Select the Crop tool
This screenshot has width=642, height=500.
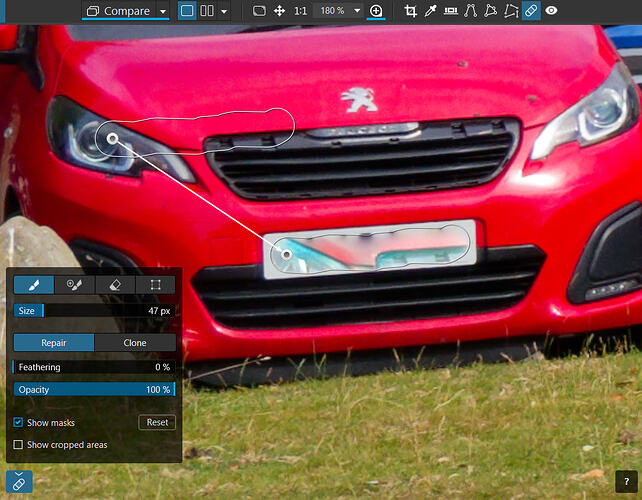(x=410, y=11)
